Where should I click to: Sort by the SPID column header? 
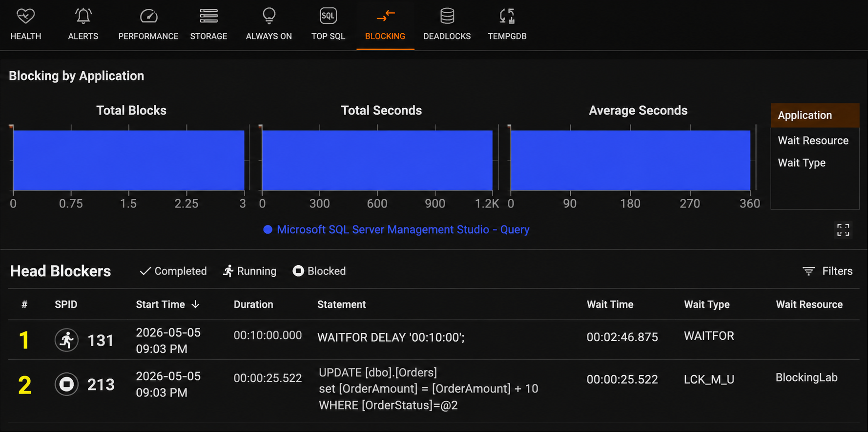click(66, 305)
